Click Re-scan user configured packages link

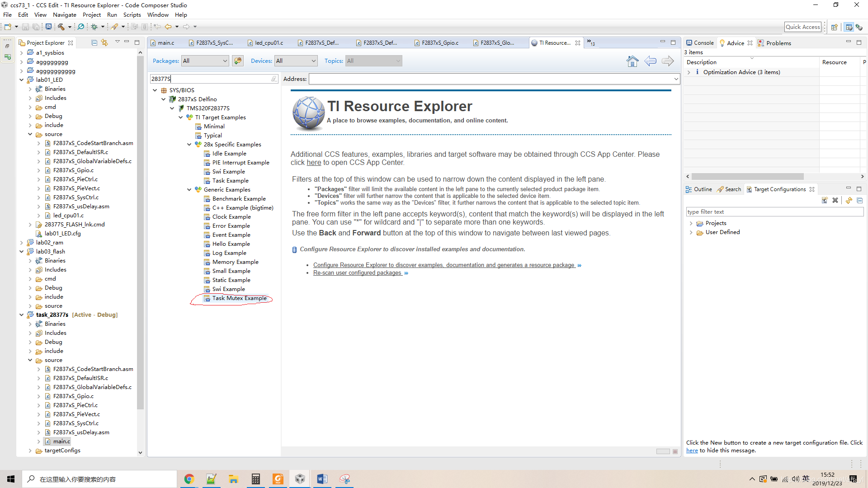pos(357,273)
